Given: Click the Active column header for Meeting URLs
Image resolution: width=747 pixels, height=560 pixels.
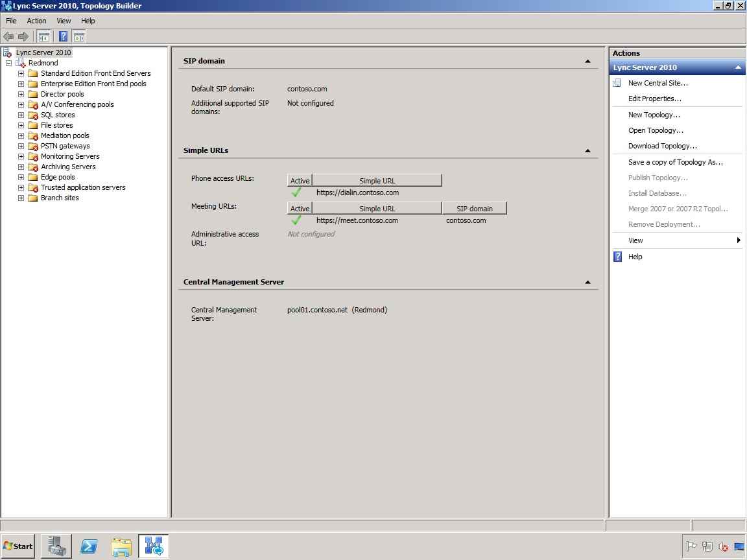Looking at the screenshot, I should (x=300, y=209).
